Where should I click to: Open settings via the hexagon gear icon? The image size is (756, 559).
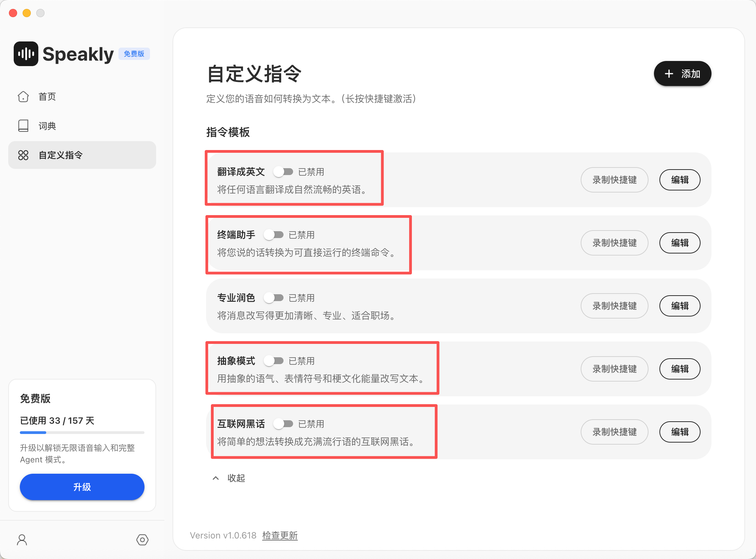click(142, 540)
